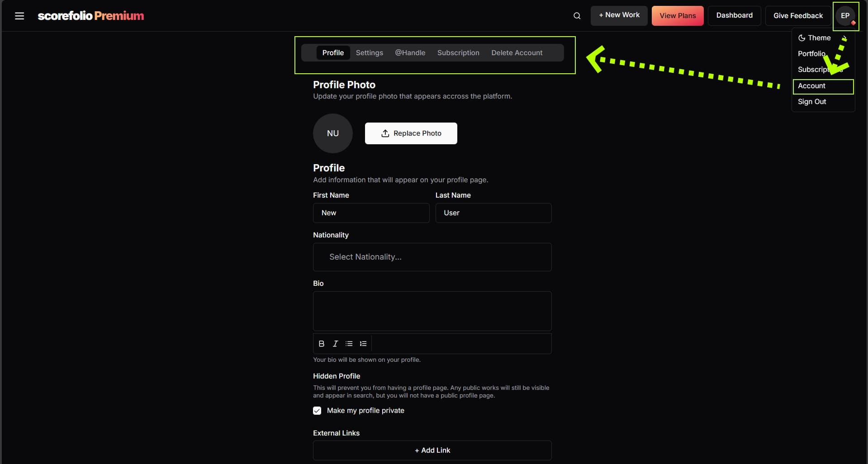Switch to the Subscription tab

(x=458, y=53)
